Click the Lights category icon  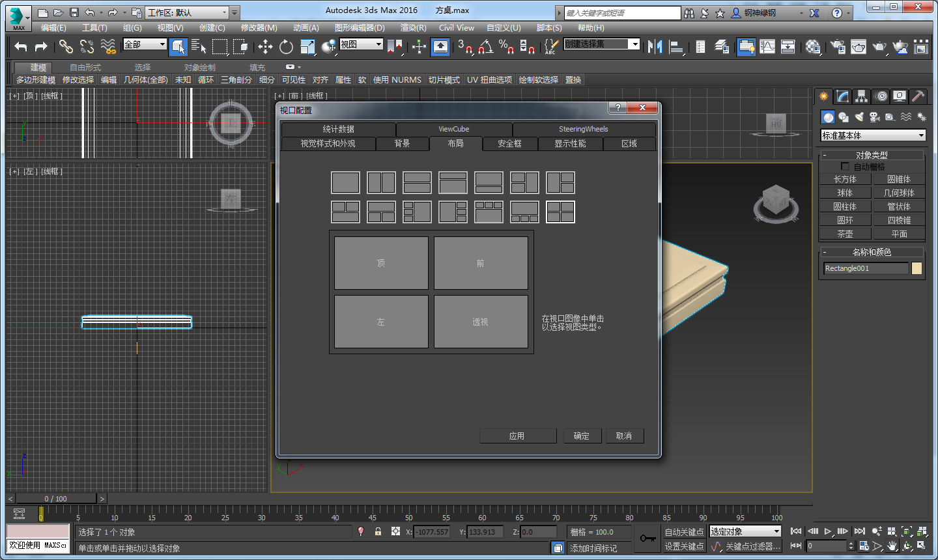859,117
